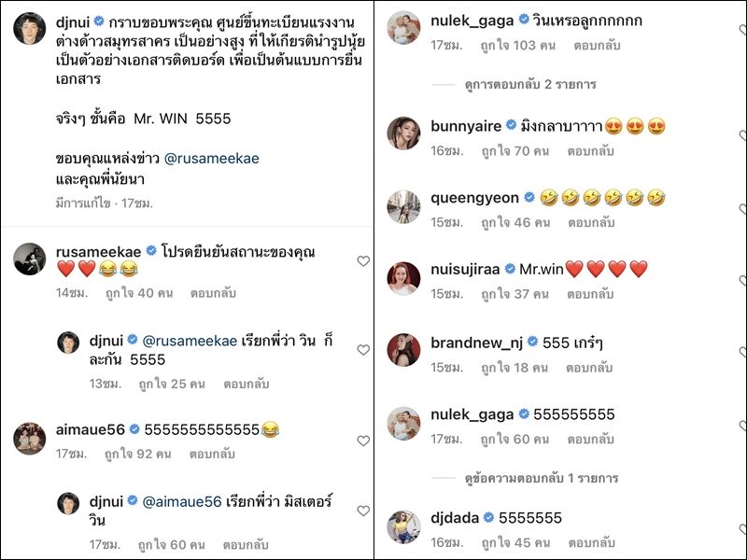Open brandnew_nj's profile avatar

coord(403,350)
